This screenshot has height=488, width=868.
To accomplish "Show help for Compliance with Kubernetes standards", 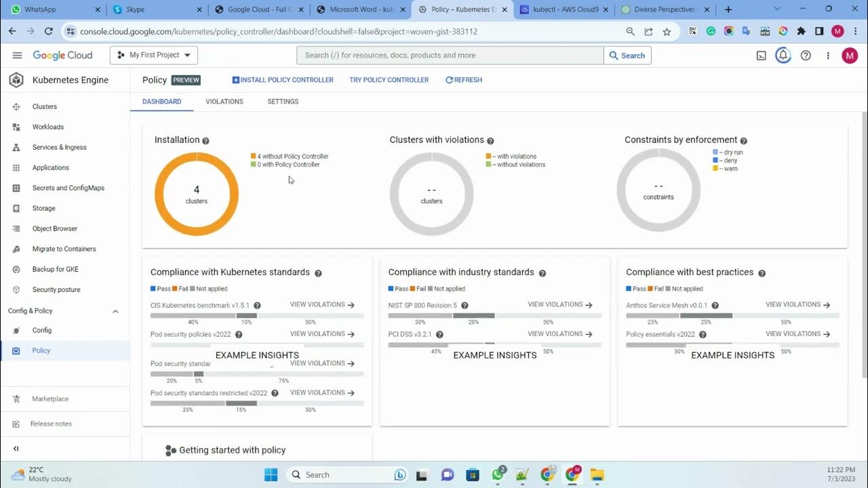I will (318, 273).
